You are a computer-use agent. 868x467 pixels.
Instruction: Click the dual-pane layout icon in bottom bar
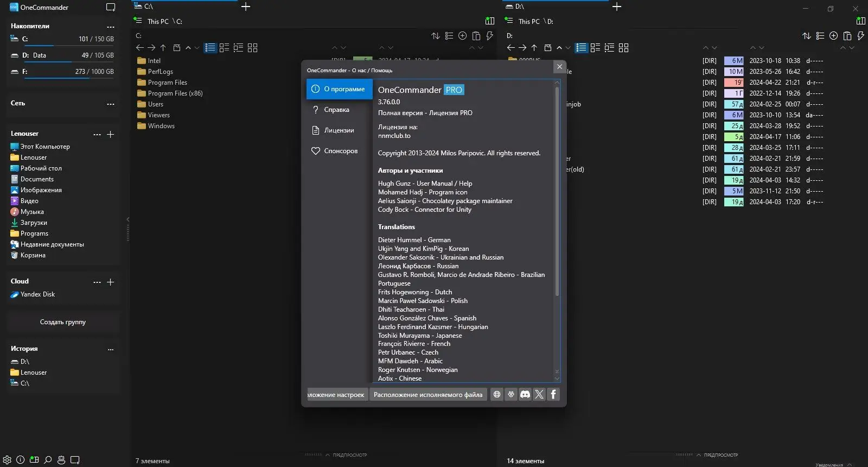pos(34,459)
